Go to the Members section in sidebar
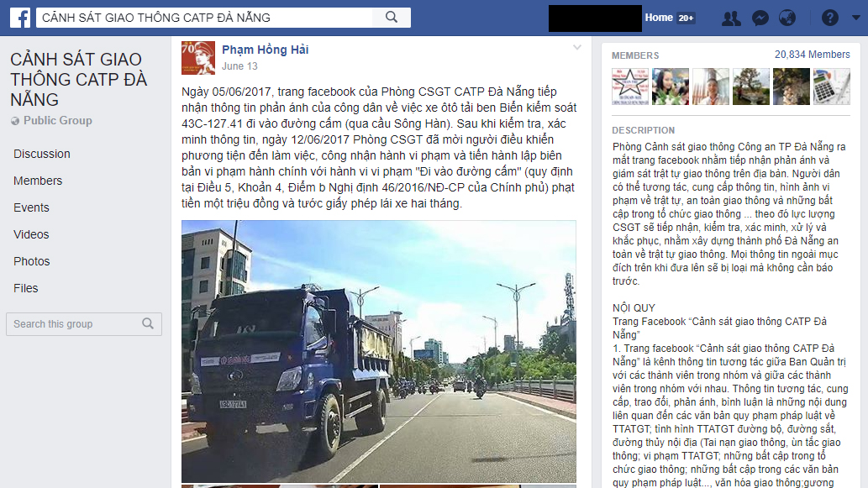 coord(38,181)
